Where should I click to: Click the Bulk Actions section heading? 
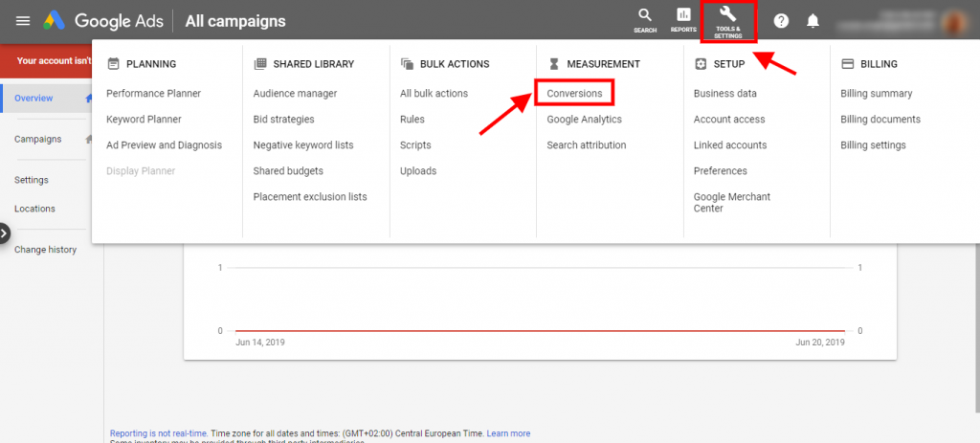pyautogui.click(x=445, y=64)
